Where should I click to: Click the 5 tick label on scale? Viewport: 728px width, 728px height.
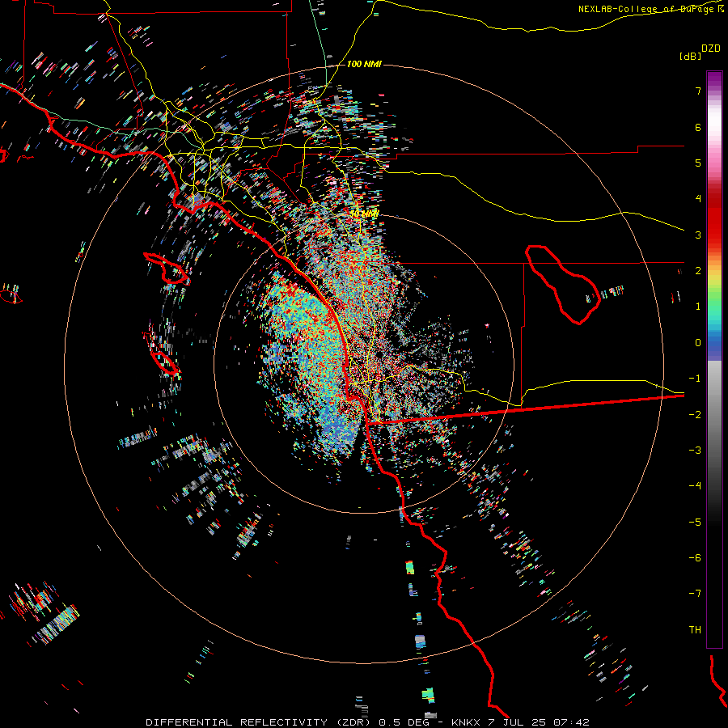pyautogui.click(x=698, y=163)
